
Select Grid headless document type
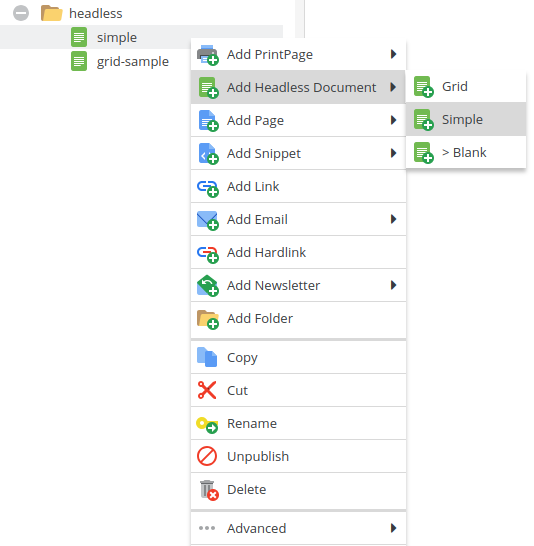(x=466, y=86)
